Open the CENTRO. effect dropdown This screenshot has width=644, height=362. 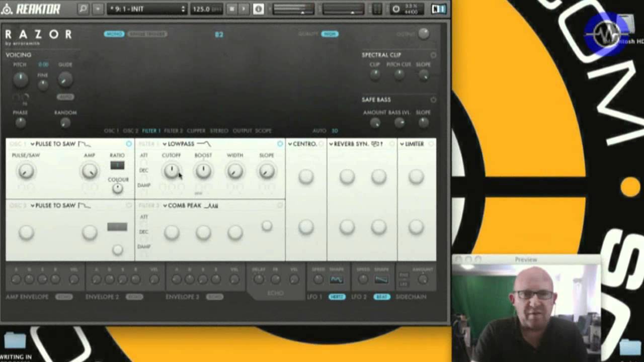(302, 144)
